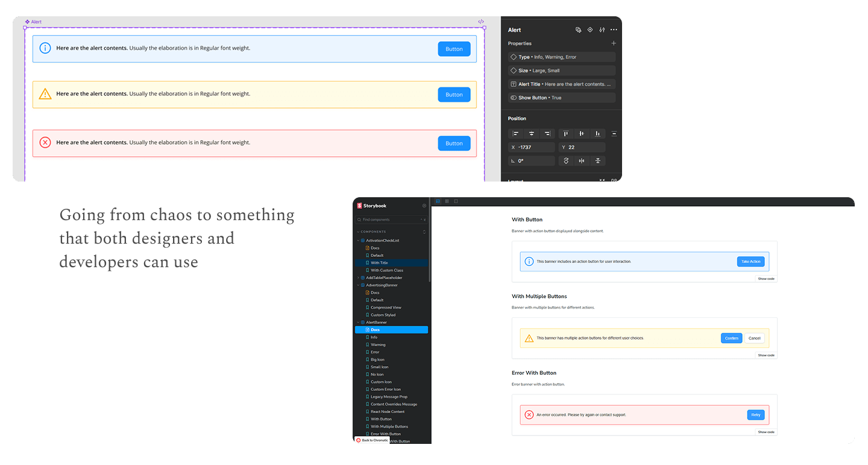Open the ellipsis menu in the Alert properties panel

pos(614,30)
